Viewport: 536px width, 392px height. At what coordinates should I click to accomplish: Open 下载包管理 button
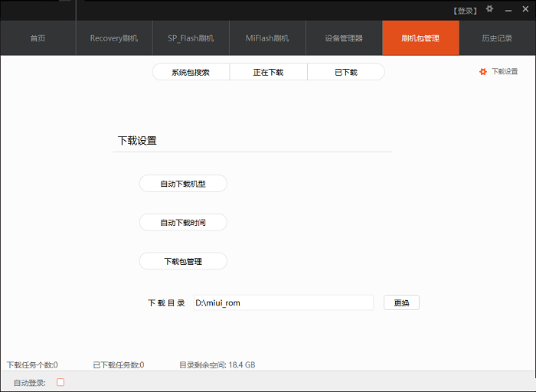tap(183, 261)
